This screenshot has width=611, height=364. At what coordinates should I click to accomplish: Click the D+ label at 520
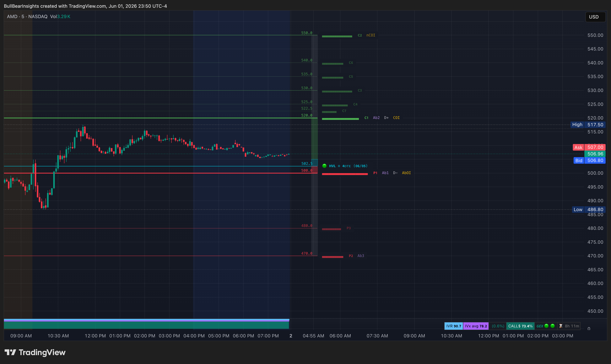point(386,118)
